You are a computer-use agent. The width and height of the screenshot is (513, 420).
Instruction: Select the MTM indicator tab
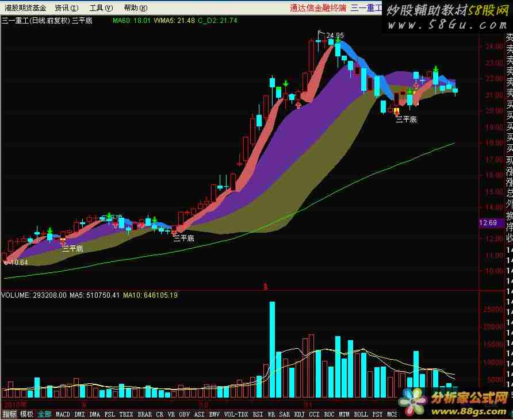click(344, 414)
